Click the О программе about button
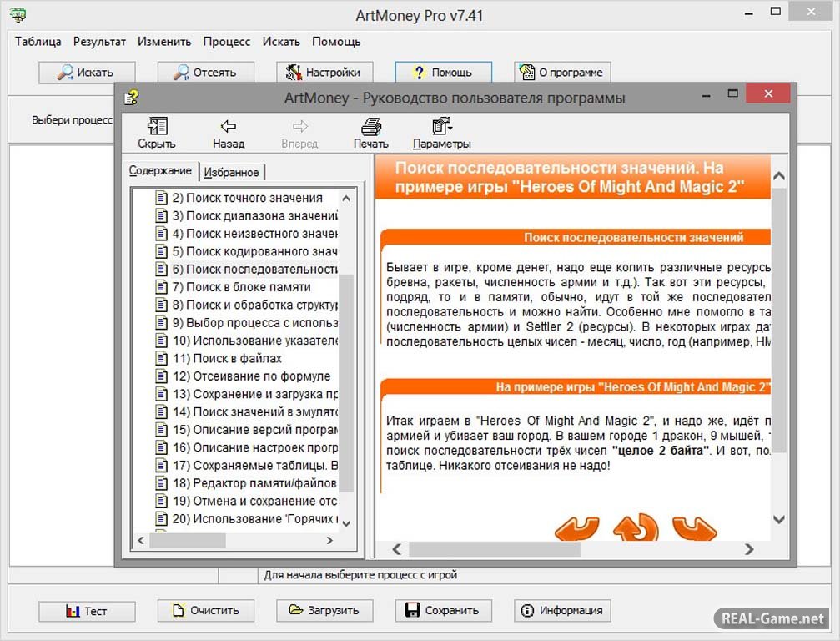Viewport: 840px width, 641px height. (562, 73)
